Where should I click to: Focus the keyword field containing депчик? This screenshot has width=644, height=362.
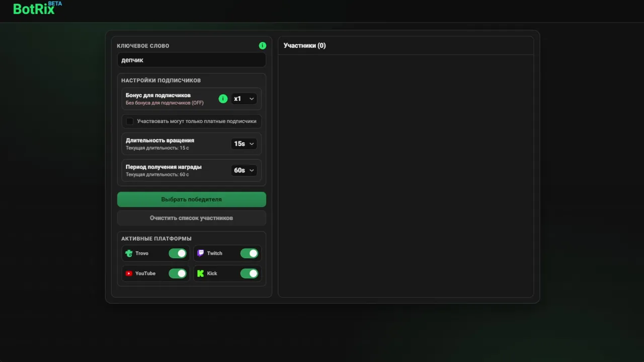pyautogui.click(x=191, y=60)
